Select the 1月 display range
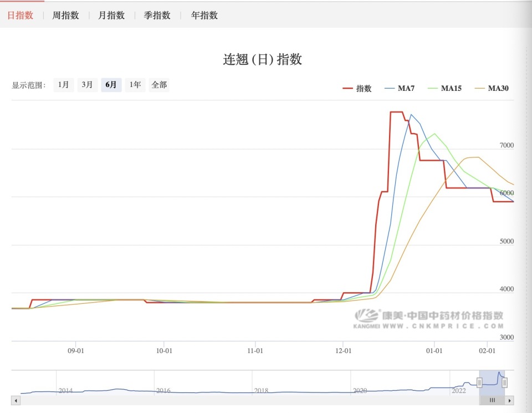This screenshot has height=413, width=532. coord(63,85)
